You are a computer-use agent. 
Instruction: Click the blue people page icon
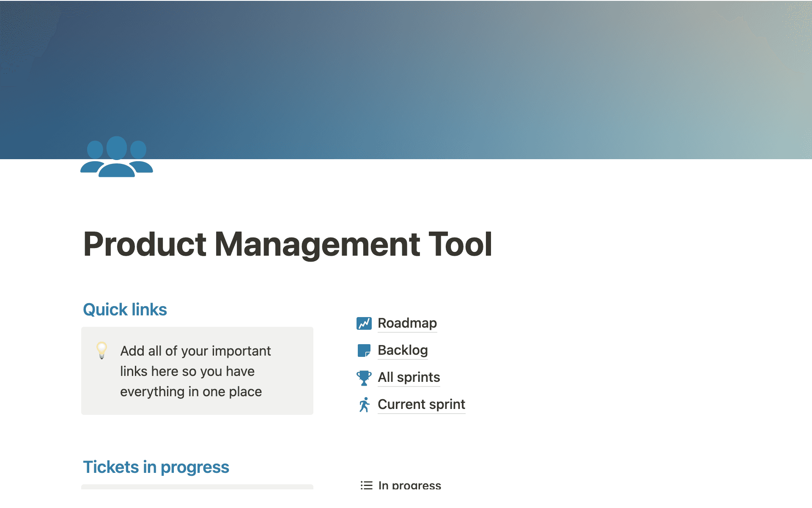tap(116, 157)
